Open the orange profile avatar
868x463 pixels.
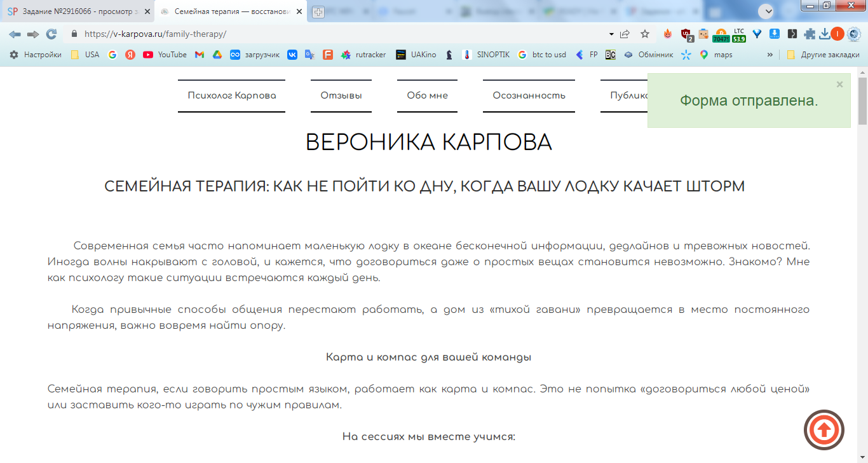click(837, 34)
